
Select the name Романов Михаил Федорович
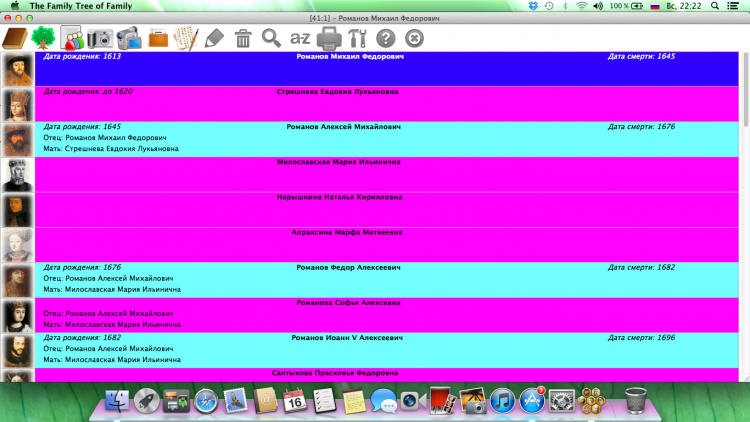[350, 56]
